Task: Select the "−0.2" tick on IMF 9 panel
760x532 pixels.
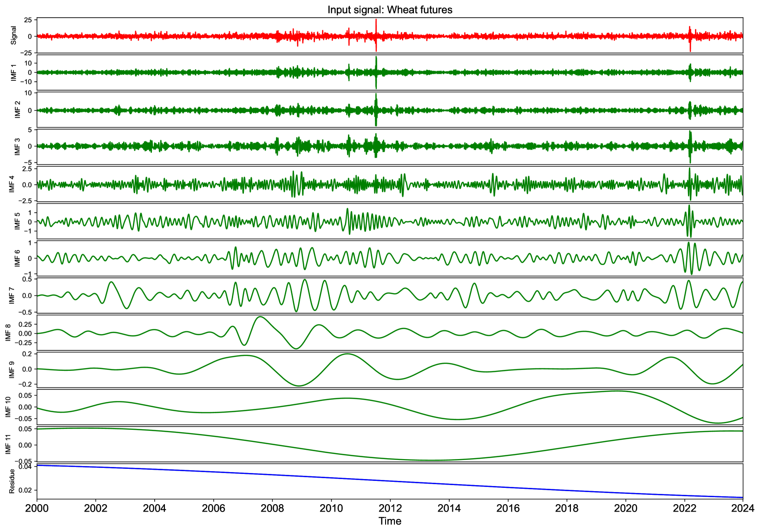Action: point(25,384)
